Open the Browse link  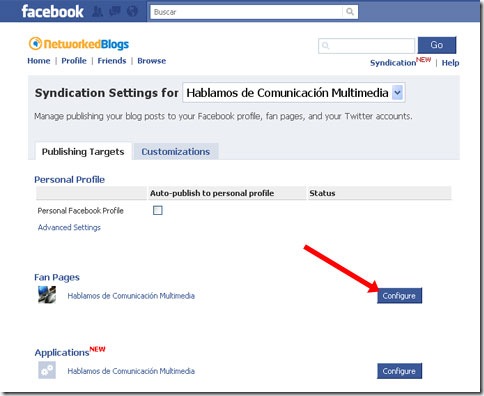point(152,61)
